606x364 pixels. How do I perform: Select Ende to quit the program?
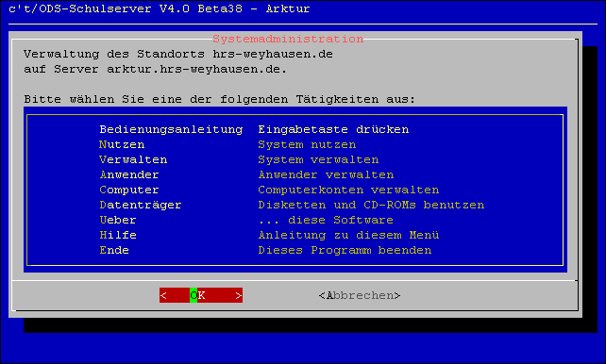[114, 250]
